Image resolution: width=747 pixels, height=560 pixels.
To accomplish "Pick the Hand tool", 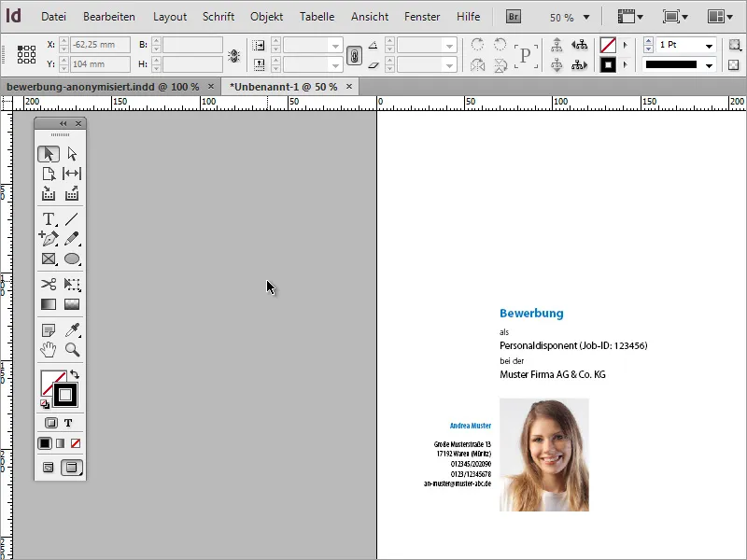I will pos(49,349).
